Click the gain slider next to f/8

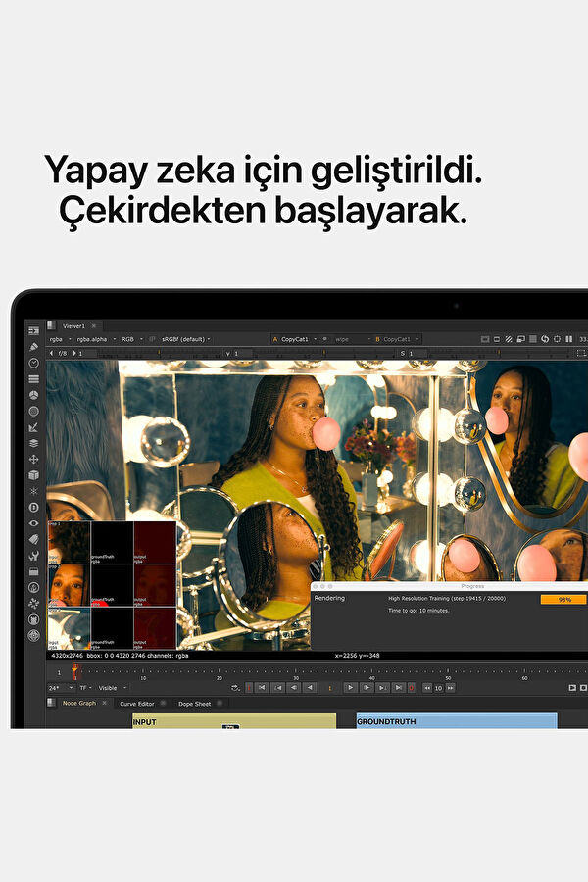point(161,353)
